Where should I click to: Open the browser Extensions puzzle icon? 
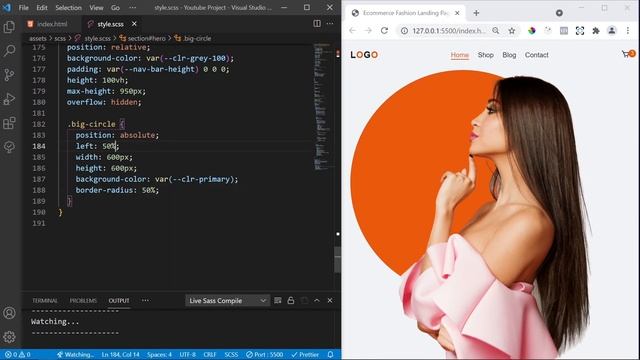tap(596, 31)
